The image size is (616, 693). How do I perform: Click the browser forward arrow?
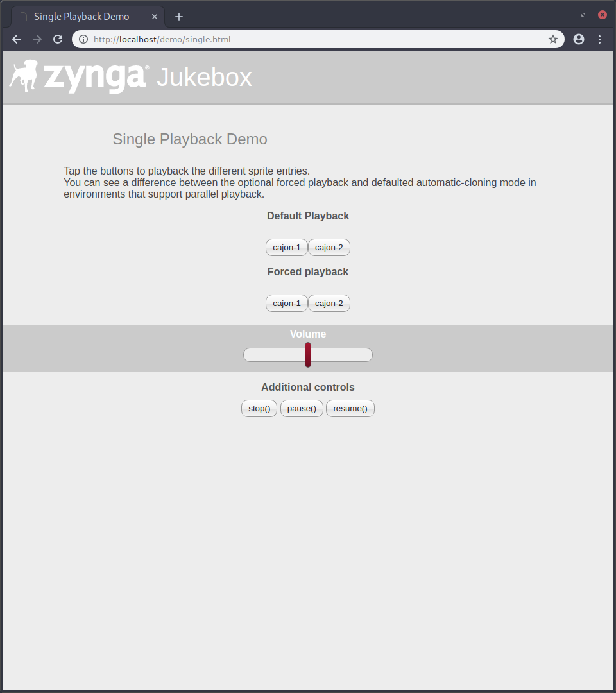(x=37, y=39)
